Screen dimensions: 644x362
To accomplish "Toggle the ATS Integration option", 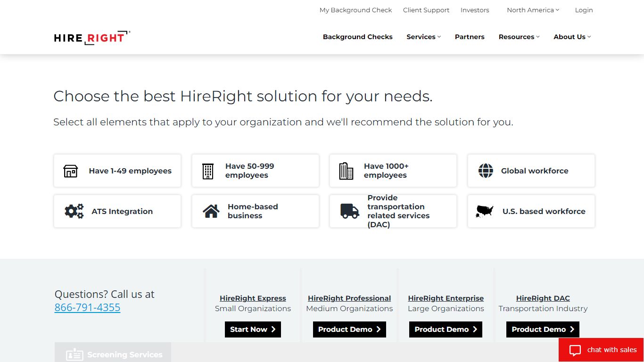I will click(117, 211).
